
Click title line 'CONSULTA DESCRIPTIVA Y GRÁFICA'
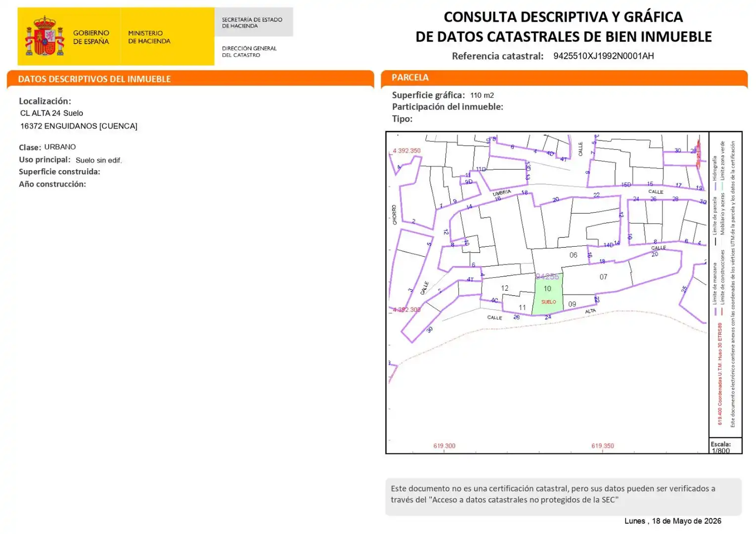(x=563, y=17)
